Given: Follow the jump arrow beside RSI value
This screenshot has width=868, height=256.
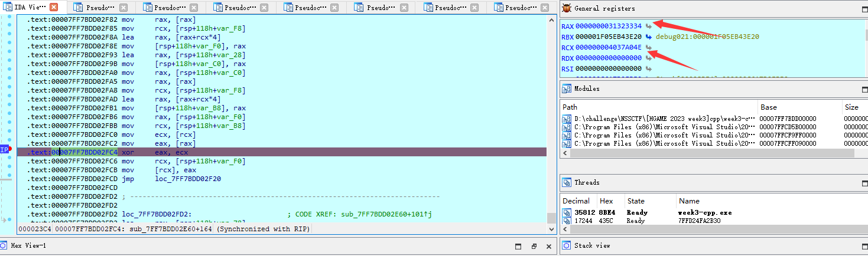Looking at the screenshot, I should [x=648, y=68].
